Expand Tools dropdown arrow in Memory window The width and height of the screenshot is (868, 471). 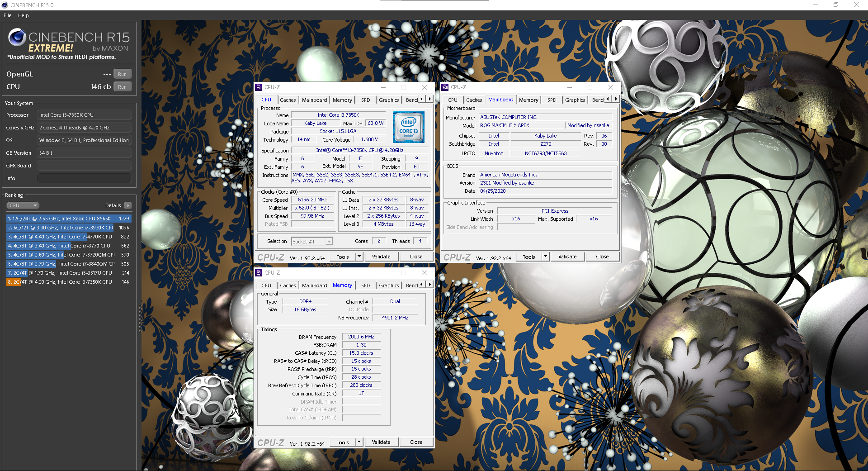(359, 442)
